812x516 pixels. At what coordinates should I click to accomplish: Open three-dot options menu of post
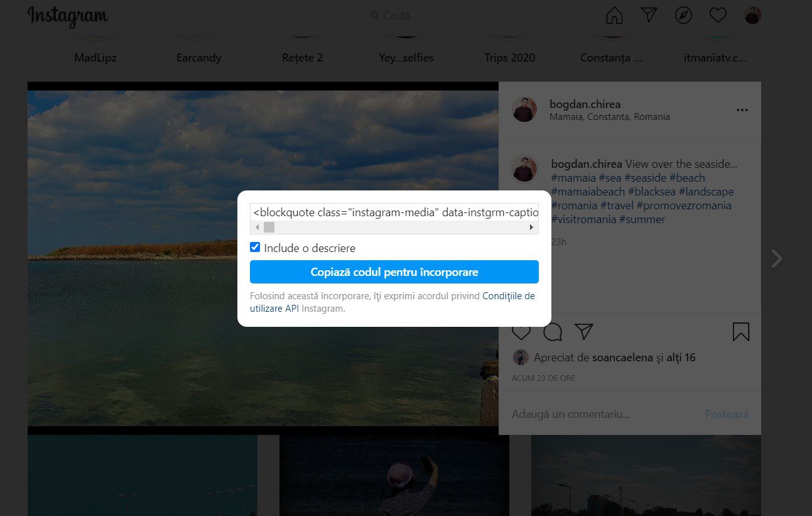[742, 110]
